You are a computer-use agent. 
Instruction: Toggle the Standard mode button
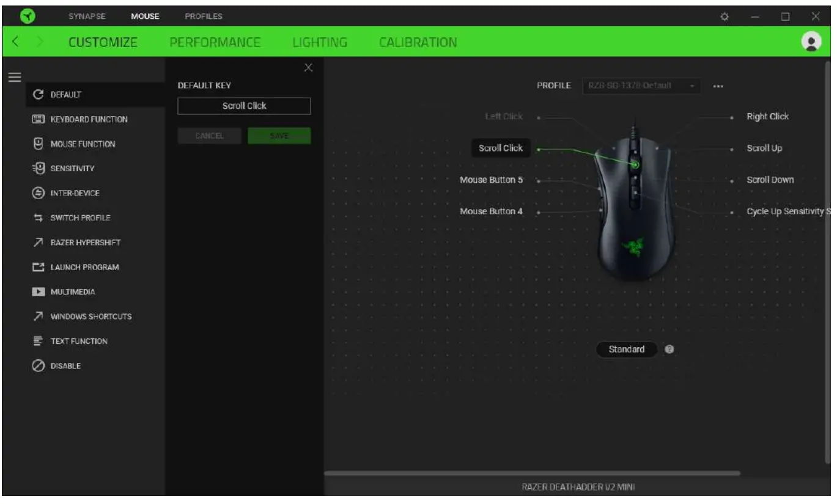pyautogui.click(x=627, y=349)
